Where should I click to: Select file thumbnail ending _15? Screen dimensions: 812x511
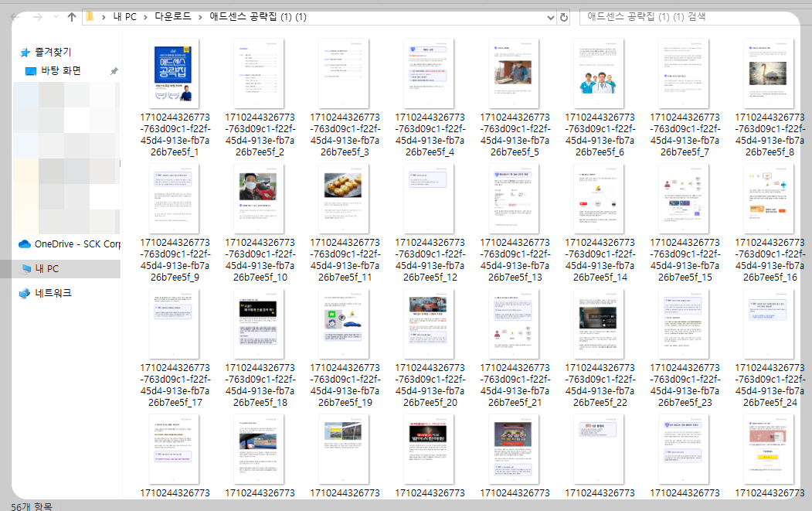[684, 199]
